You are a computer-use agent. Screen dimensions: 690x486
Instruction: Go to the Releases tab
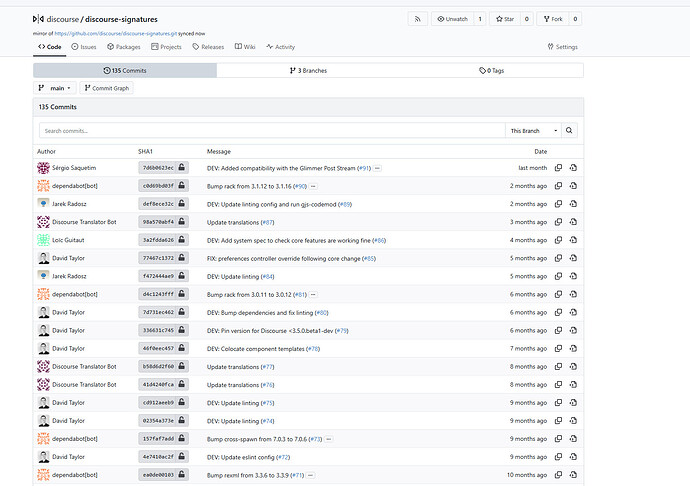tap(208, 47)
